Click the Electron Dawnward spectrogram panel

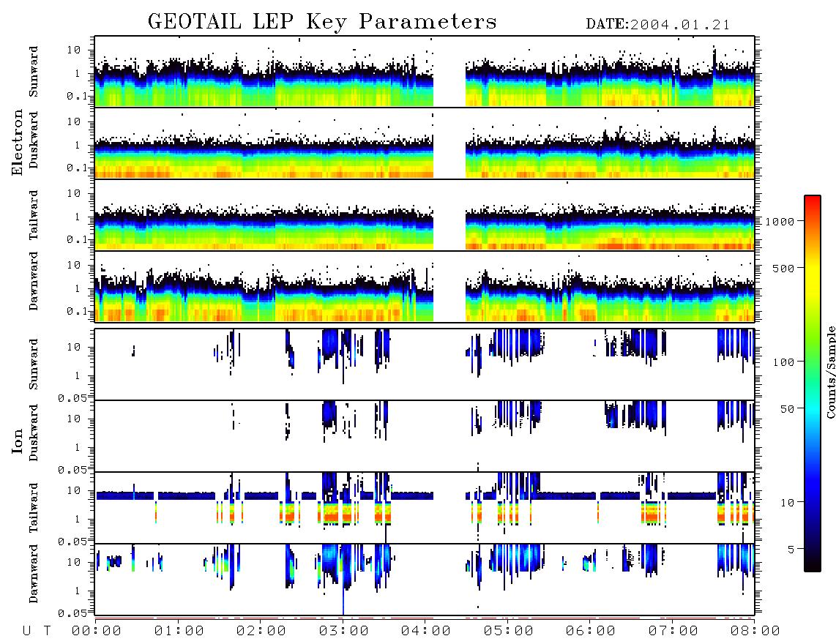425,286
